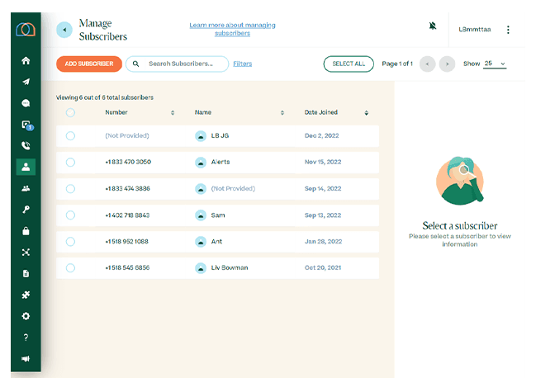Viewport: 536px width, 392px height.
Task: Open the key icon in sidebar
Action: (26, 210)
